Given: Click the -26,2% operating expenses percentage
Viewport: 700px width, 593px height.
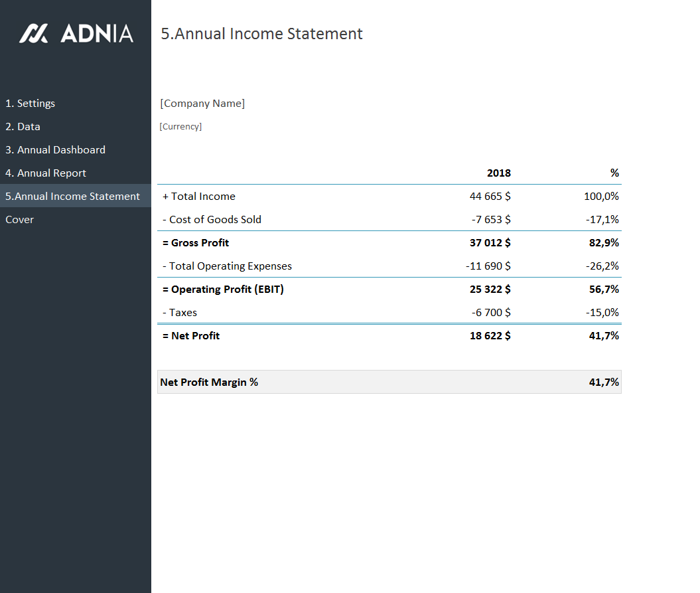Looking at the screenshot, I should point(602,266).
